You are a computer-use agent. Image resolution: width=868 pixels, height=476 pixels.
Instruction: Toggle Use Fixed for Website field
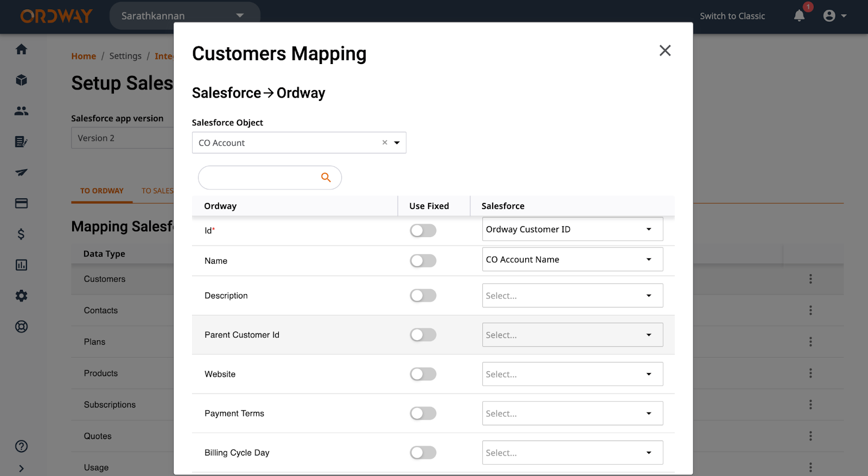point(423,375)
